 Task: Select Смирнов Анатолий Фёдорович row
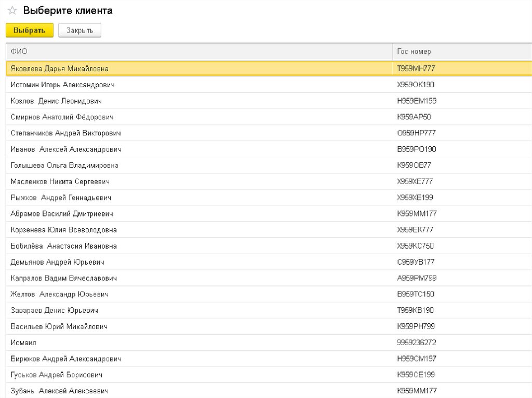pos(62,117)
